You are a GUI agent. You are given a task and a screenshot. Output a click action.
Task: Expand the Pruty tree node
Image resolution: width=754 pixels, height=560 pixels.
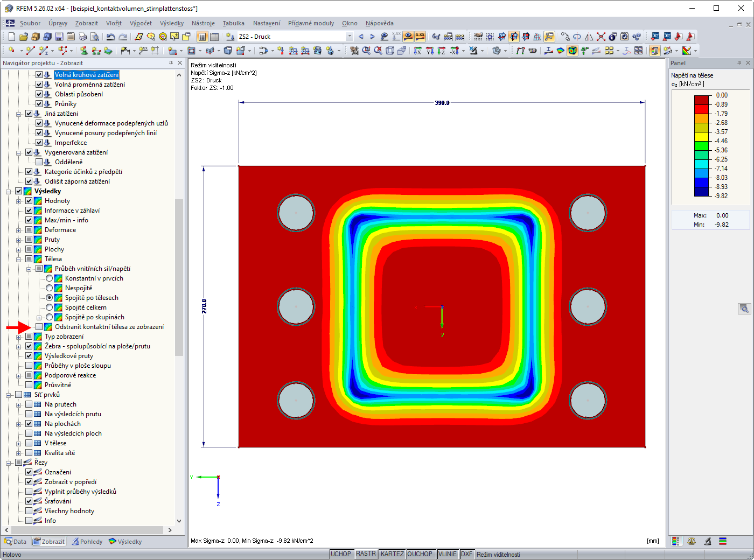click(x=19, y=240)
